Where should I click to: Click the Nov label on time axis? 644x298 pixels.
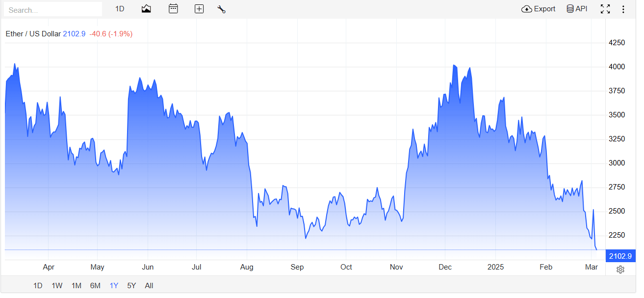tap(396, 267)
